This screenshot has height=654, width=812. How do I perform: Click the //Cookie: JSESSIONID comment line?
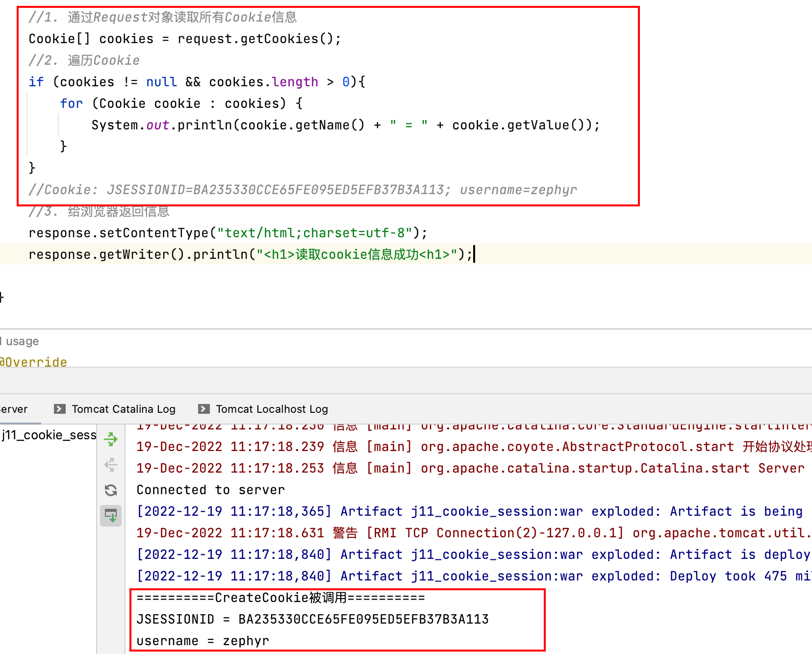pyautogui.click(x=303, y=190)
